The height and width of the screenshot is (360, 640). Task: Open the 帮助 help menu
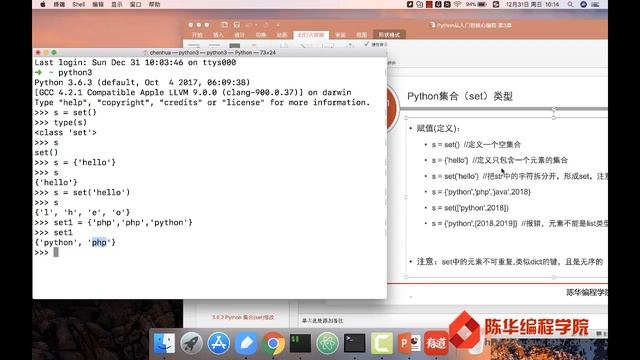(154, 4)
